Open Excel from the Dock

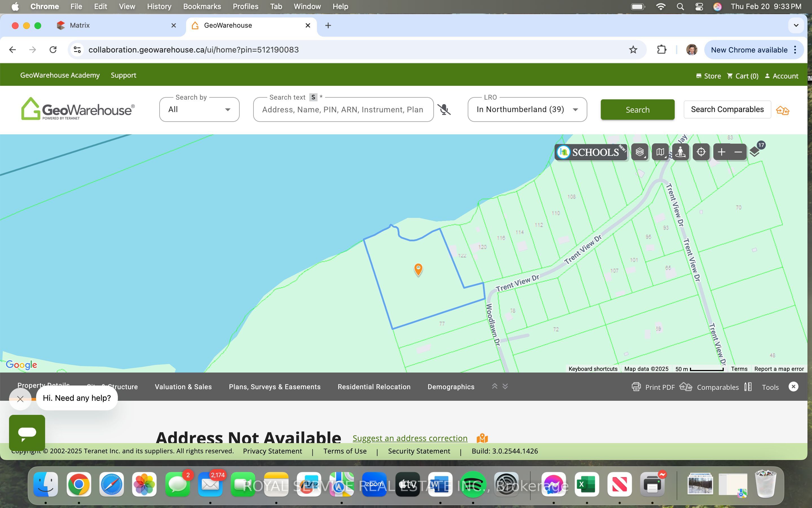(587, 484)
